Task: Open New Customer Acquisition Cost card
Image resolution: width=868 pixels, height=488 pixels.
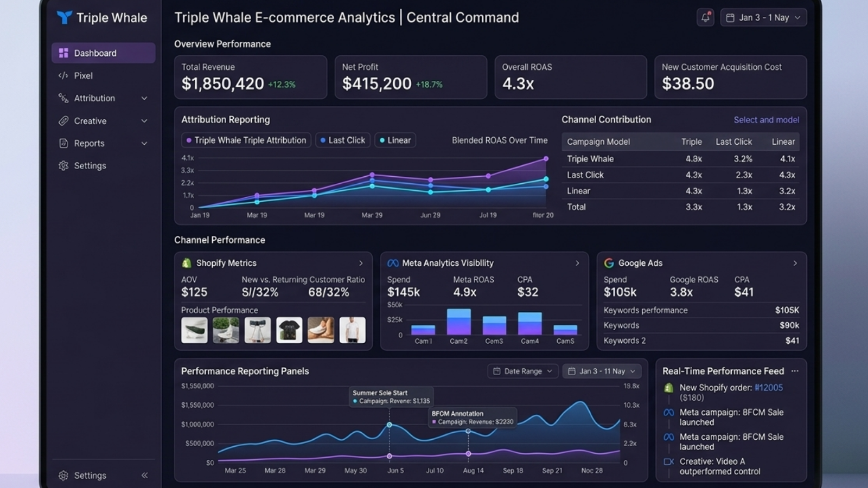Action: click(x=730, y=77)
